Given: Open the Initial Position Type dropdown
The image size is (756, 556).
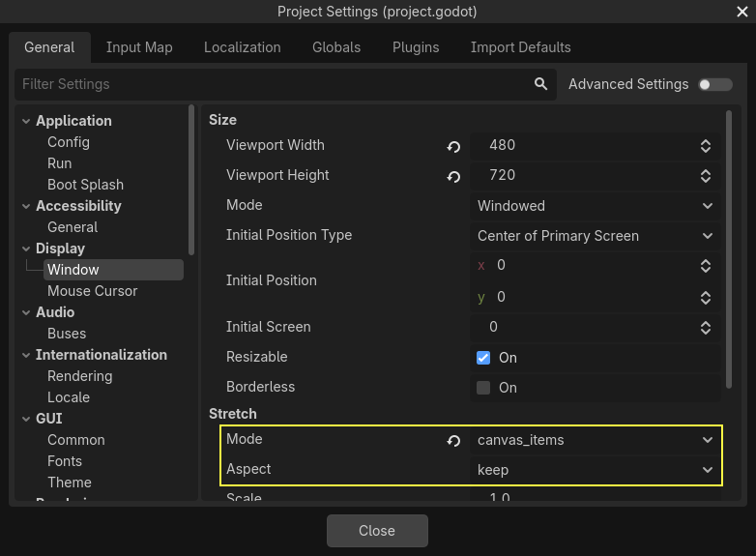Looking at the screenshot, I should pyautogui.click(x=595, y=236).
